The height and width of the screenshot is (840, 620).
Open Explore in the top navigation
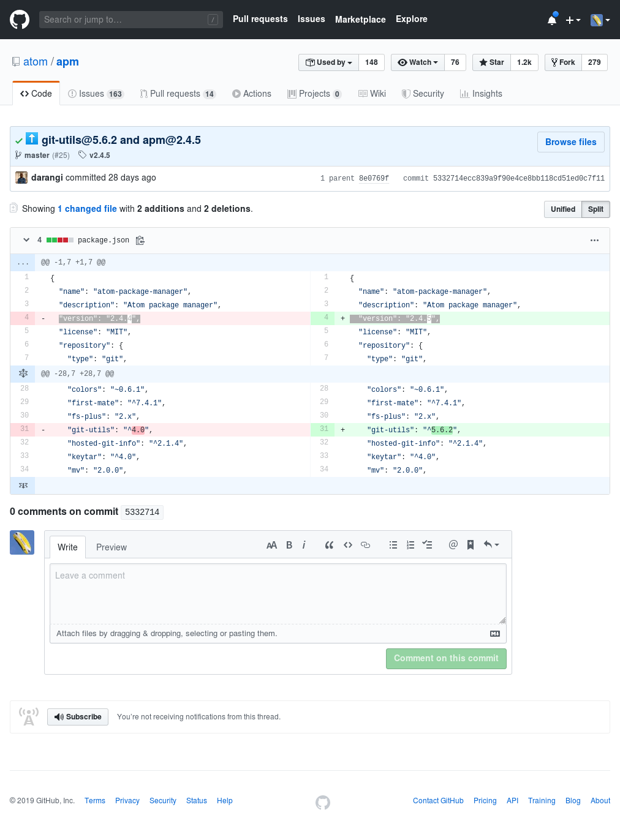tap(412, 19)
